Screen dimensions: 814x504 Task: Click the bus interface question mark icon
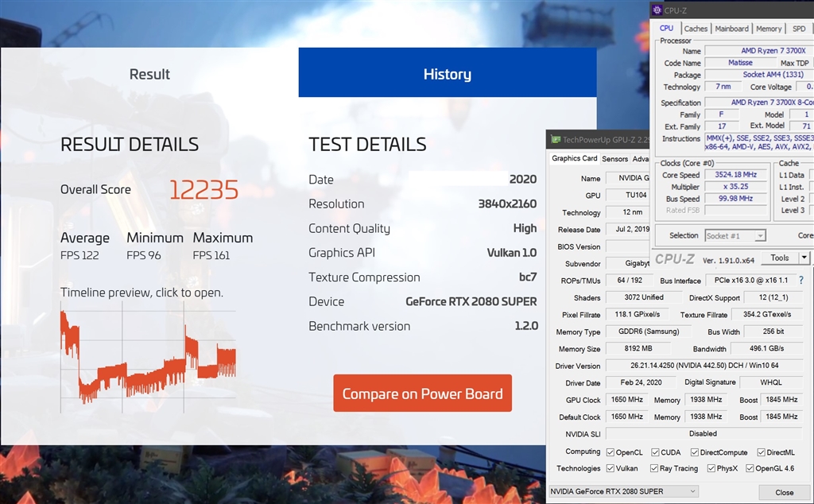pos(801,281)
